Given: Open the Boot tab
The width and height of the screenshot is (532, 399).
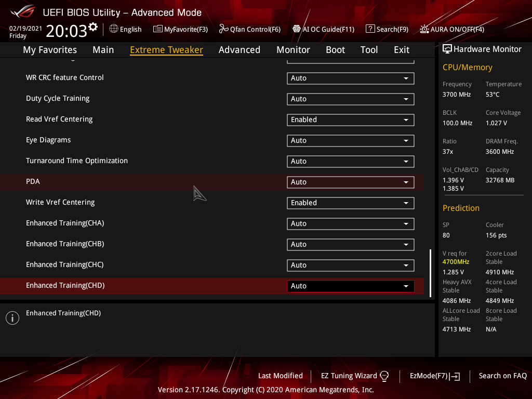Looking at the screenshot, I should point(335,50).
